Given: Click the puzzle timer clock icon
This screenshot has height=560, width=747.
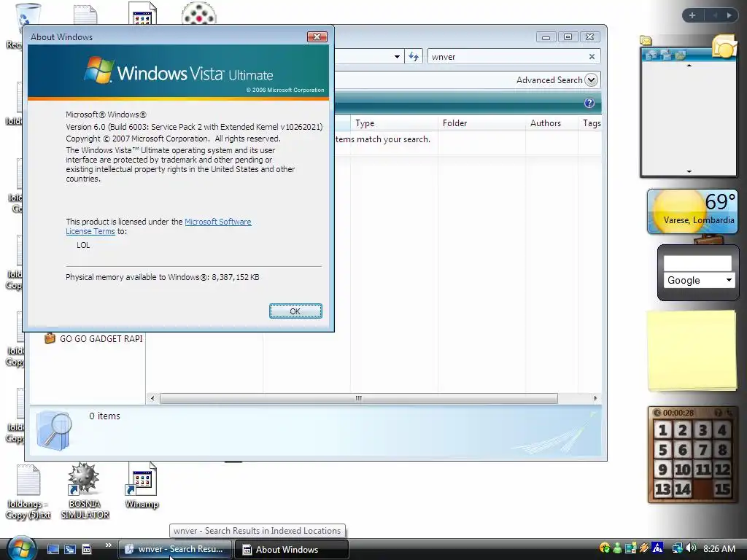Looking at the screenshot, I should point(657,413).
